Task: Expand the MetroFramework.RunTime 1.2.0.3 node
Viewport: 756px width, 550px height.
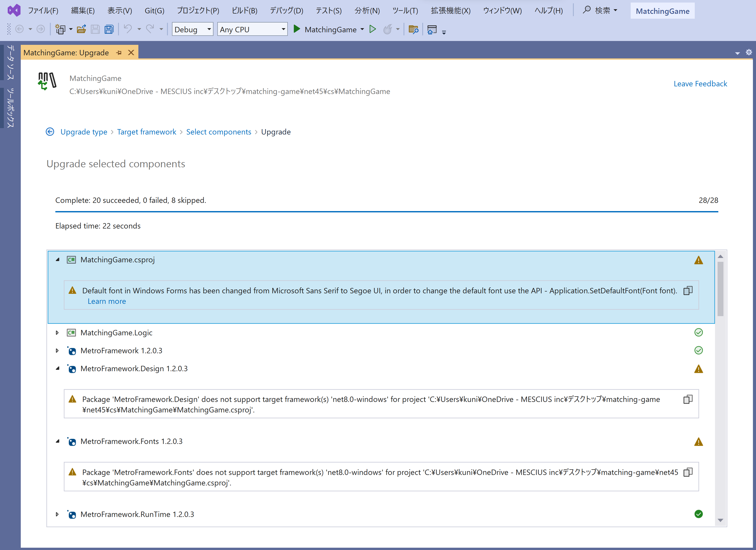Action: click(57, 514)
